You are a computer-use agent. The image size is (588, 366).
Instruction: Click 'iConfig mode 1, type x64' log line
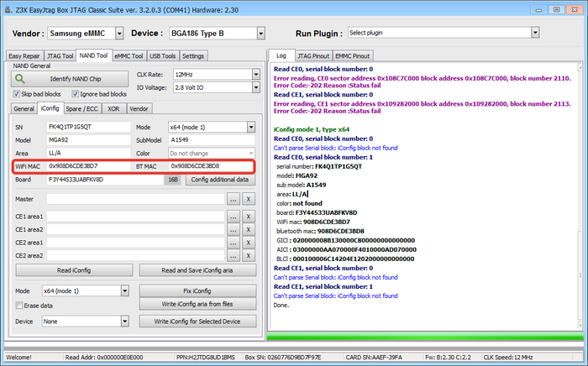pos(312,129)
